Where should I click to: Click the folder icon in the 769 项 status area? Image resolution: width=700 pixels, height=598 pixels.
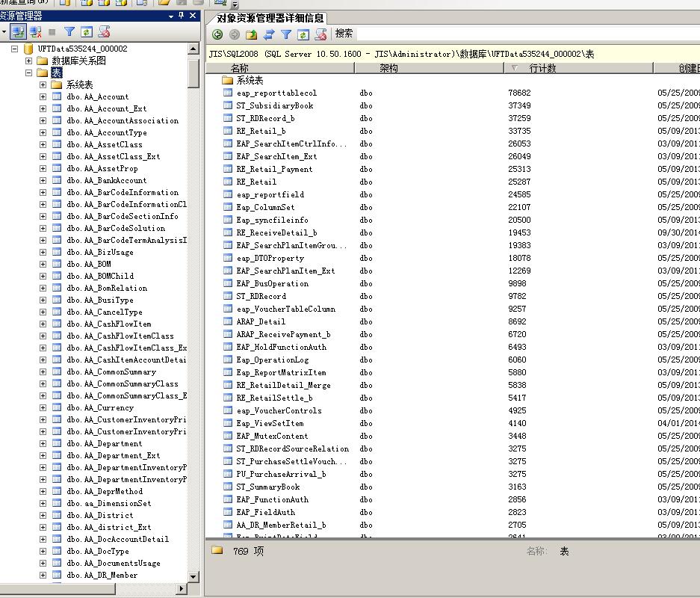click(217, 550)
